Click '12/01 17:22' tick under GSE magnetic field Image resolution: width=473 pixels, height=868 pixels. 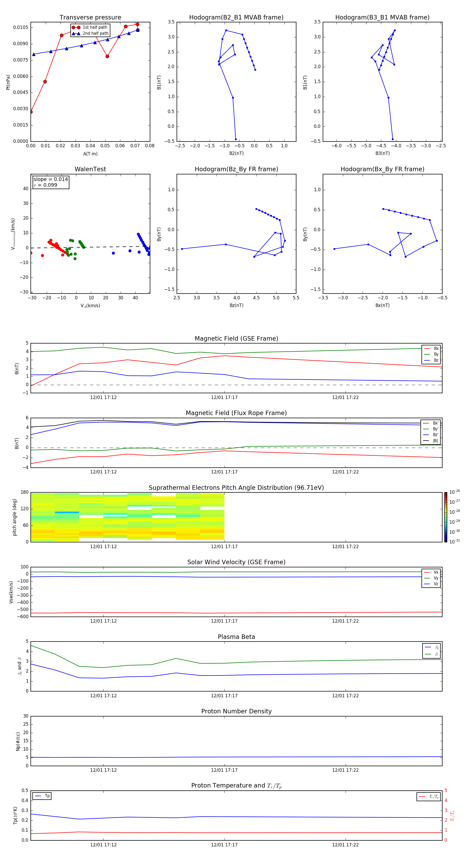pos(345,397)
